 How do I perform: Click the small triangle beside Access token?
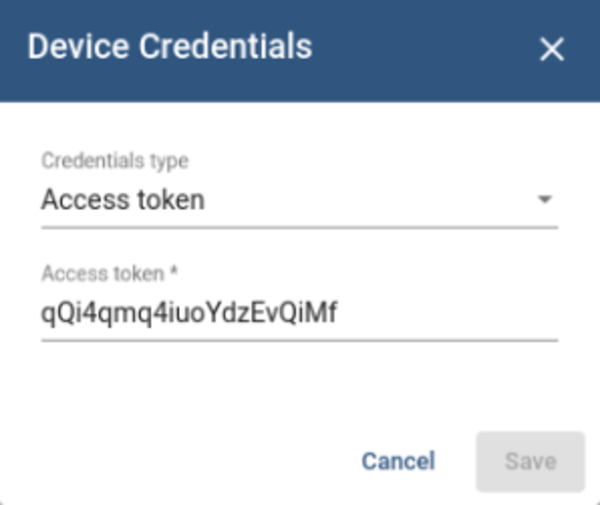tap(544, 200)
